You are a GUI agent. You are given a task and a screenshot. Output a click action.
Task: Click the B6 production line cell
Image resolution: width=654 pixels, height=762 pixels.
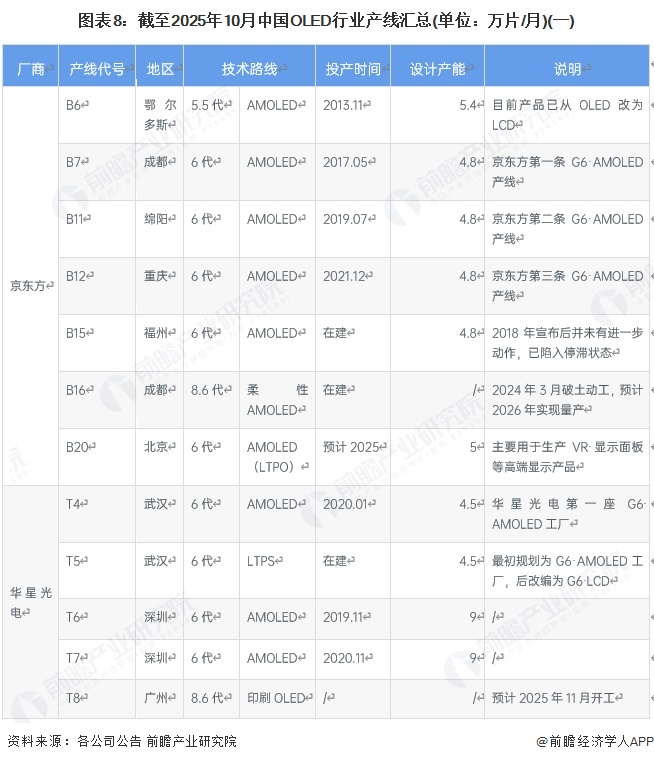click(75, 105)
